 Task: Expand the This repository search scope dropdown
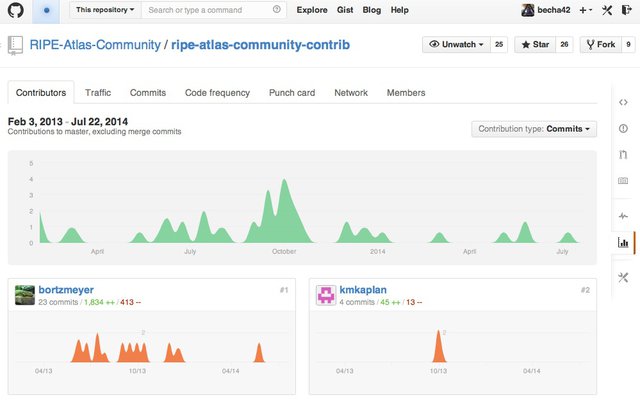pyautogui.click(x=105, y=10)
